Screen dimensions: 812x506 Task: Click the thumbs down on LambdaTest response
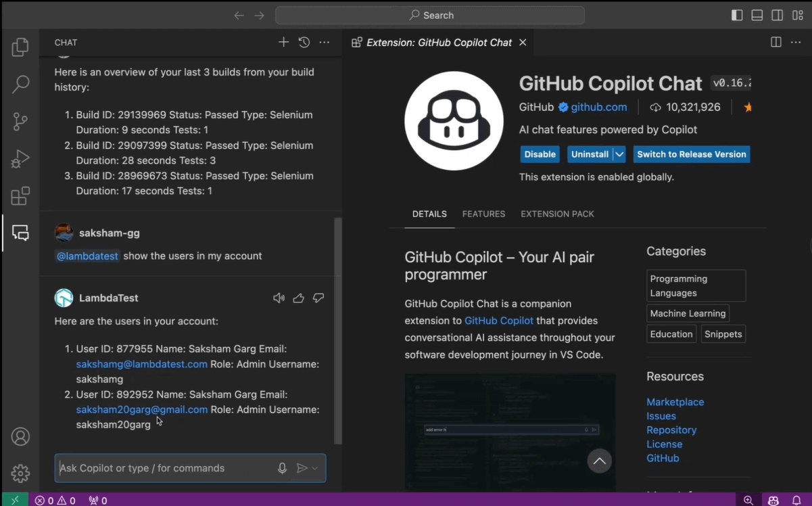point(318,298)
